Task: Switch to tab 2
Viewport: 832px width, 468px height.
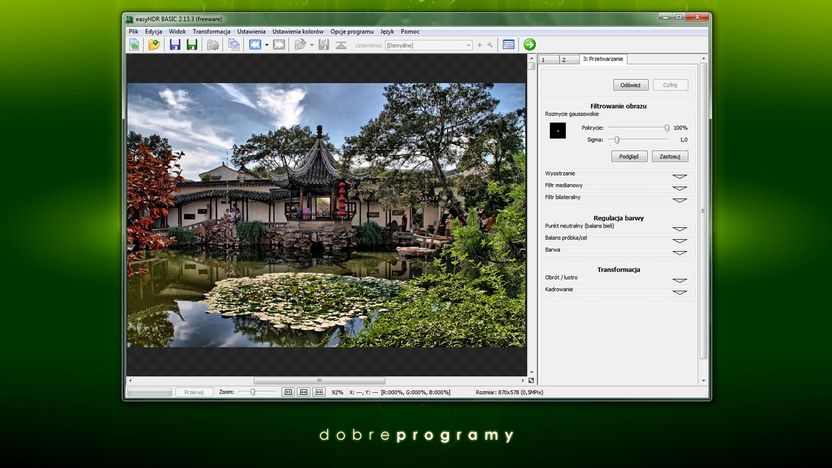Action: point(569,59)
